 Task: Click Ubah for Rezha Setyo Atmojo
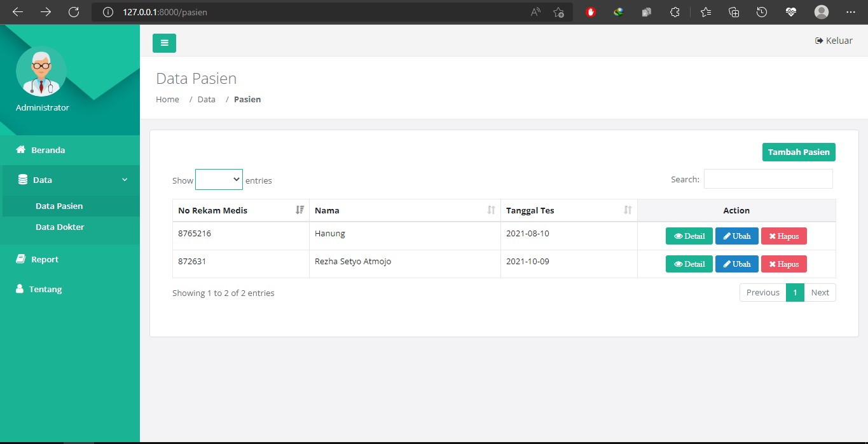point(736,264)
